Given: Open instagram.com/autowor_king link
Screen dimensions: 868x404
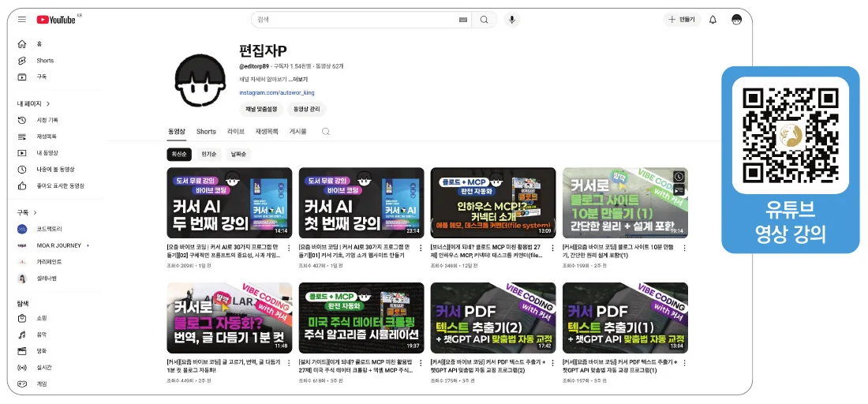Looking at the screenshot, I should tap(277, 92).
